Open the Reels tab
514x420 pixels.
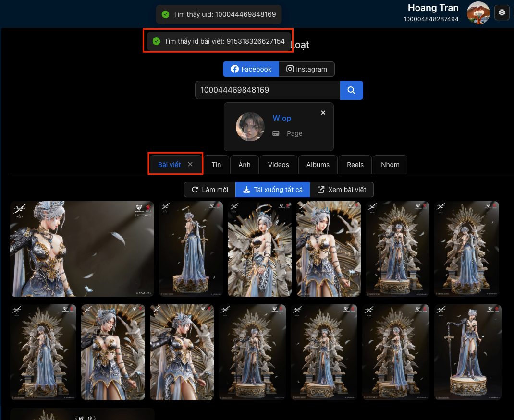355,165
